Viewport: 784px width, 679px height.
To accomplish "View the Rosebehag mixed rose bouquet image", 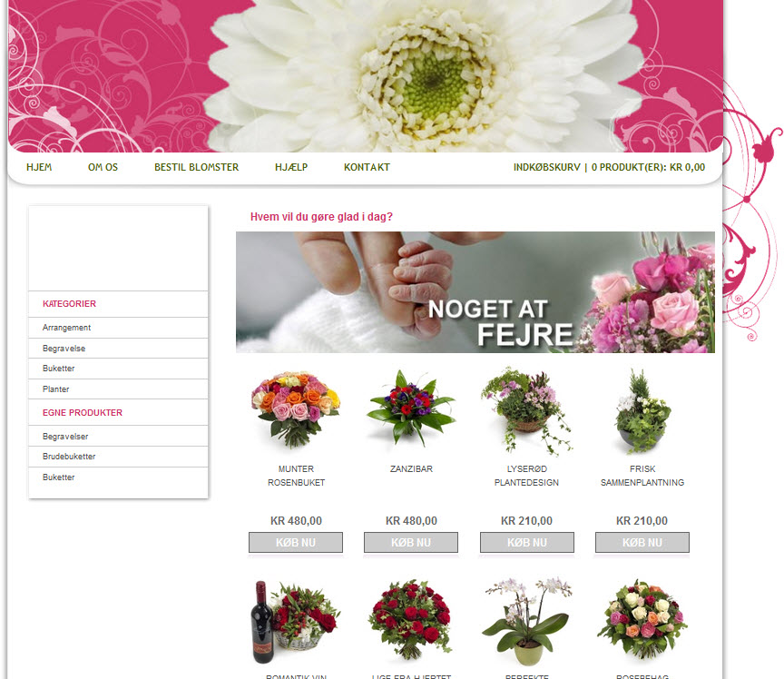I will [x=642, y=620].
